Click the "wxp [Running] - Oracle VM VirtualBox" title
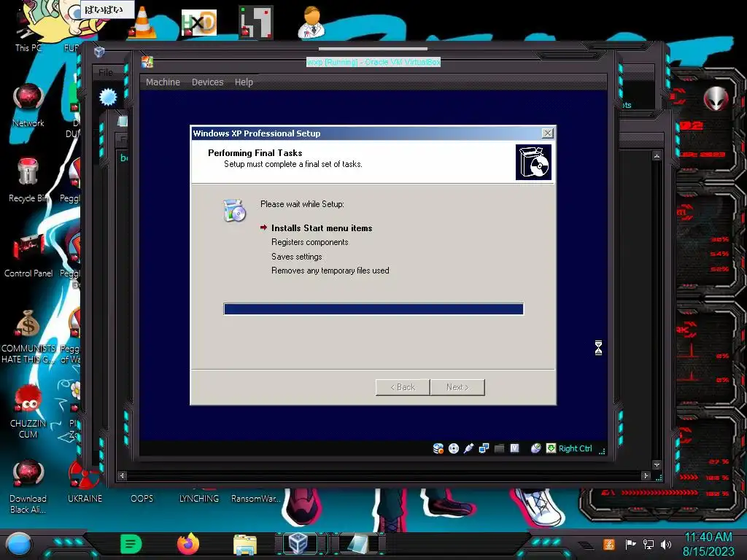 pos(373,62)
